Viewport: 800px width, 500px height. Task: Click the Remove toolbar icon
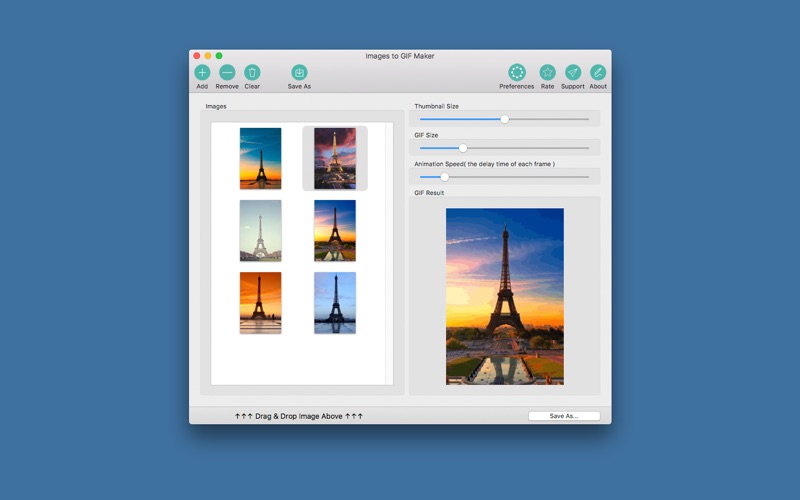point(227,72)
